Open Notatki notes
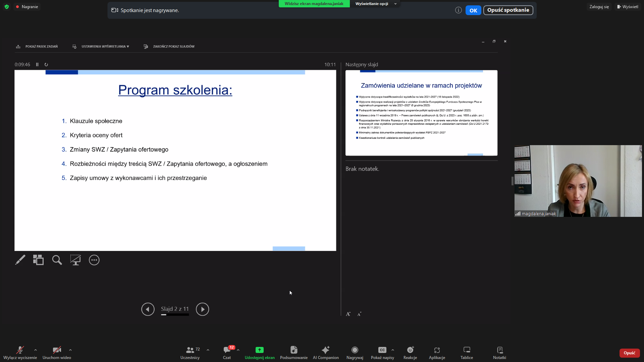This screenshot has height=362, width=644. [499, 353]
